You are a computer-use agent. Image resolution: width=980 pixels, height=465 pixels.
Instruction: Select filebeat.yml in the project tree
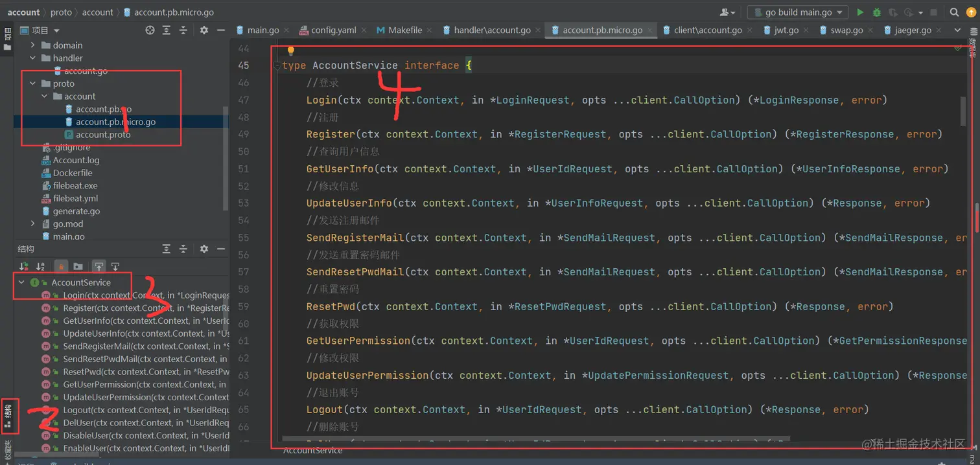(x=75, y=199)
